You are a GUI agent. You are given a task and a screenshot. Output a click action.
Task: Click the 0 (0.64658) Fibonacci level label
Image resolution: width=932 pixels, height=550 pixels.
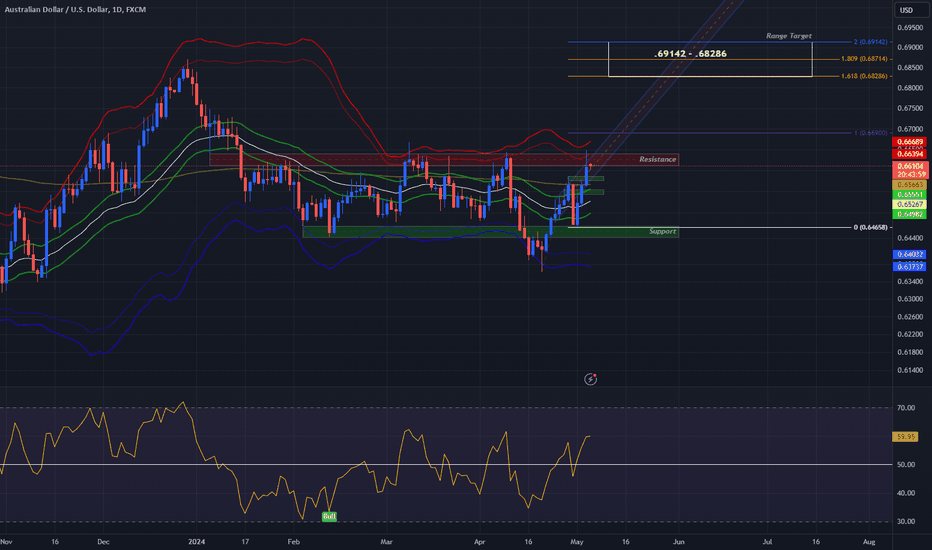tap(870, 227)
